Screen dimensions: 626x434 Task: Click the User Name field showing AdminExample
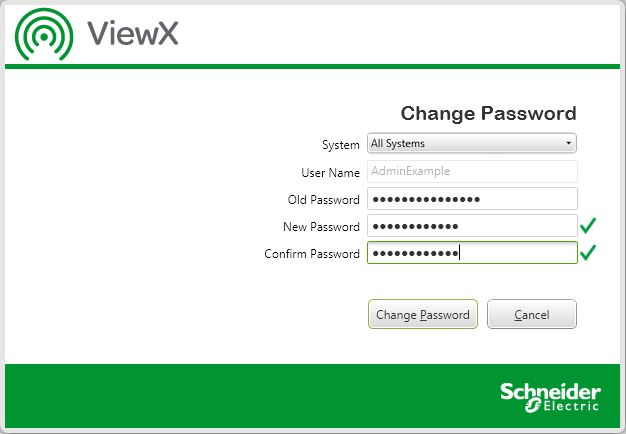pos(472,171)
